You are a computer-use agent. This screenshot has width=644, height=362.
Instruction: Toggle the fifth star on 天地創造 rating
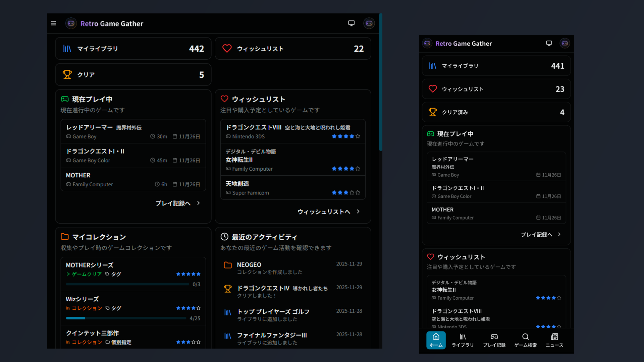click(358, 193)
